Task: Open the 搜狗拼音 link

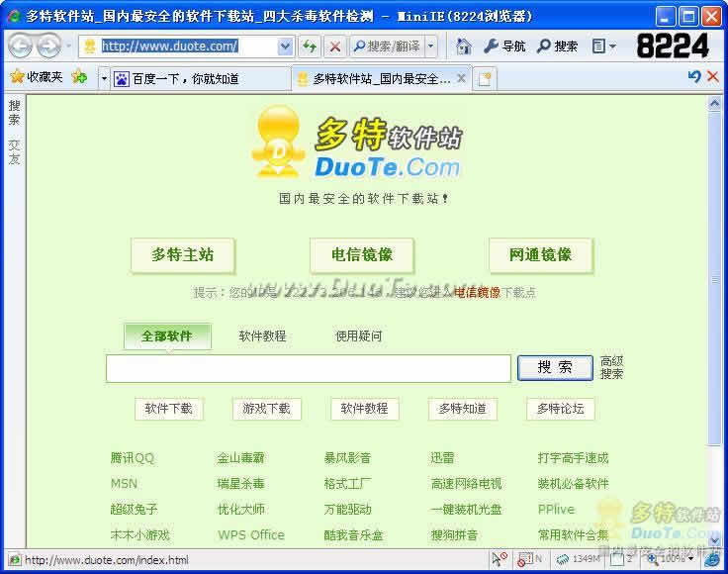Action: [455, 535]
